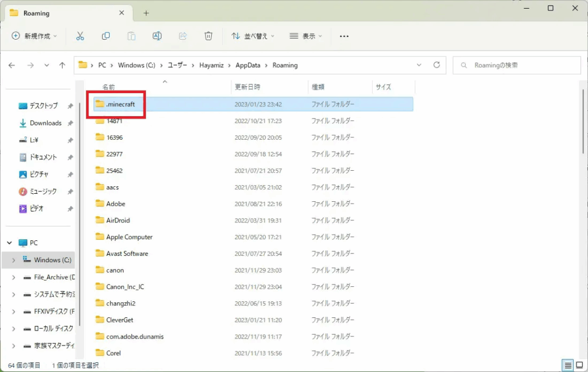The width and height of the screenshot is (588, 372).
Task: Click the Roamingの検索 search field
Action: [x=520, y=65]
